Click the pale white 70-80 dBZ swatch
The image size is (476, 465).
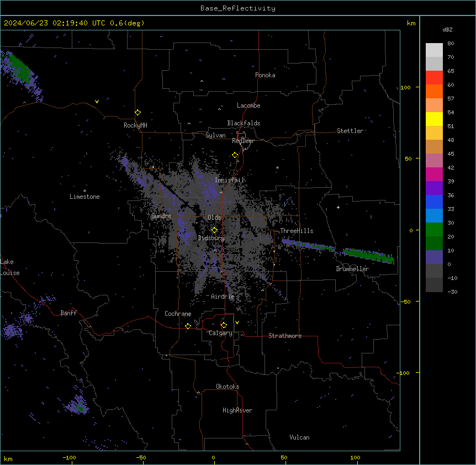[434, 50]
